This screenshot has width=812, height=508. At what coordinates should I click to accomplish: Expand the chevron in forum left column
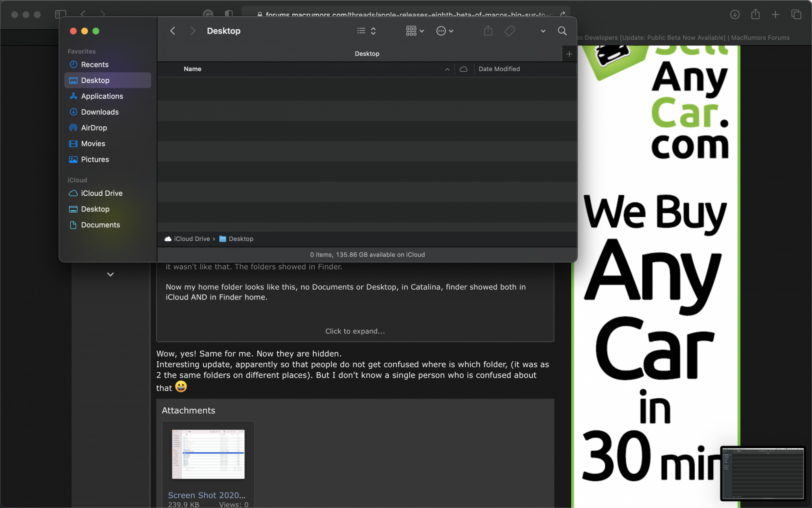[110, 274]
